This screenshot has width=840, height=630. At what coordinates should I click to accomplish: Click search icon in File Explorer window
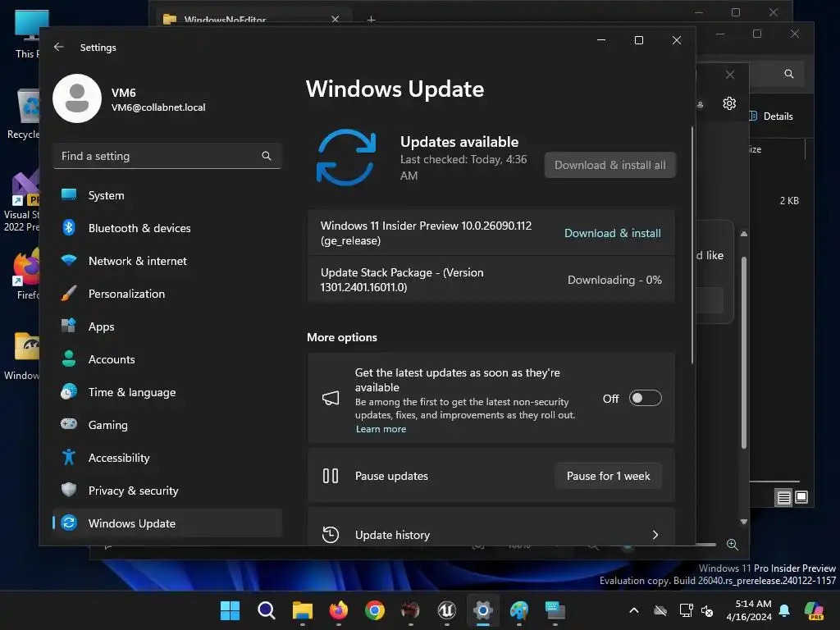click(x=789, y=74)
